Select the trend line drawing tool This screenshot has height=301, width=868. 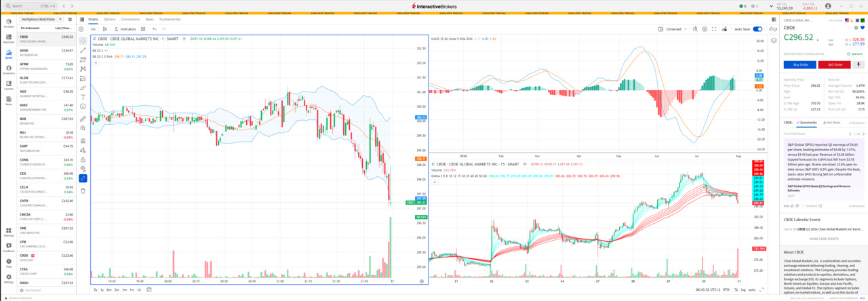(x=83, y=50)
